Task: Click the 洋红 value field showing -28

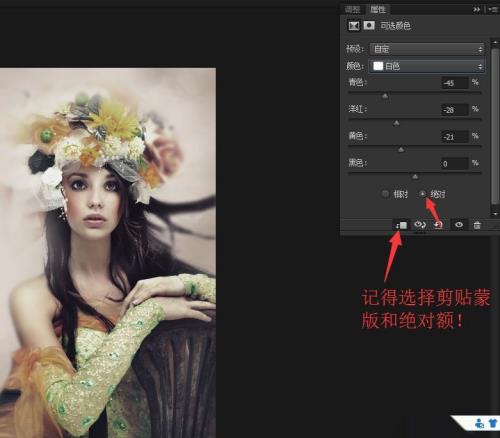Action: tap(455, 110)
